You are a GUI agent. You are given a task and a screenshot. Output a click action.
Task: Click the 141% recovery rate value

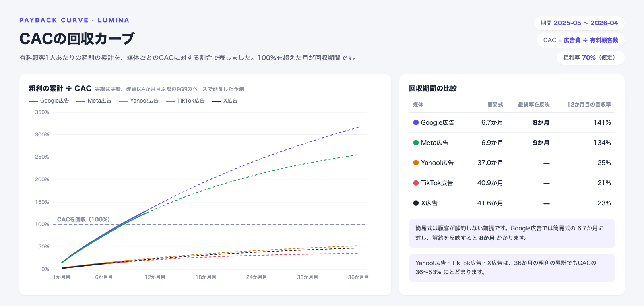[602, 122]
